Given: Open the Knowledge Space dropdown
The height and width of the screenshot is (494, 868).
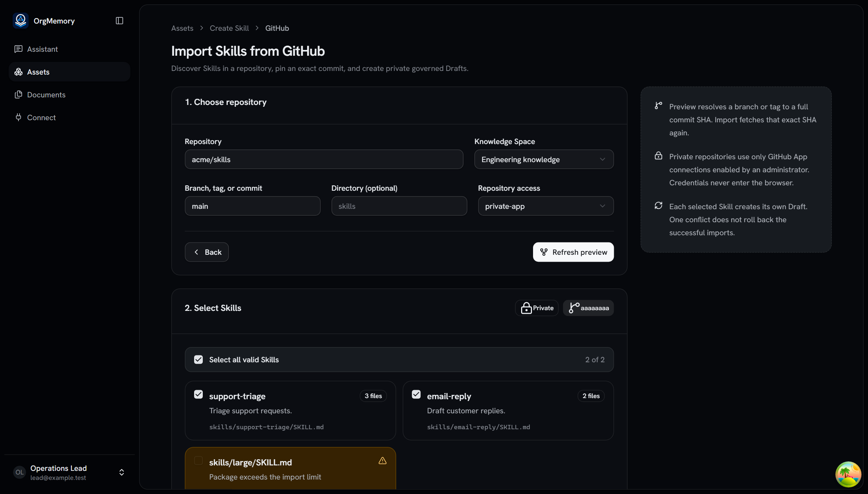Looking at the screenshot, I should (x=544, y=159).
